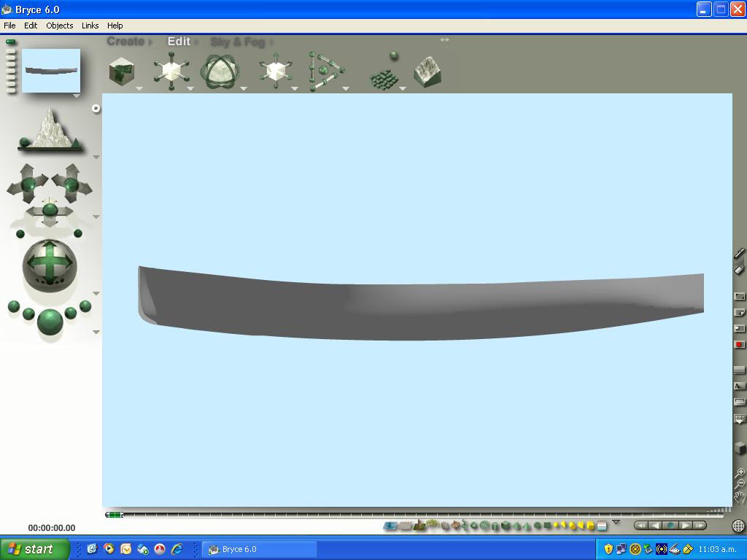
Task: Toggle the wireframe globe icon at bottom right
Action: 738,526
